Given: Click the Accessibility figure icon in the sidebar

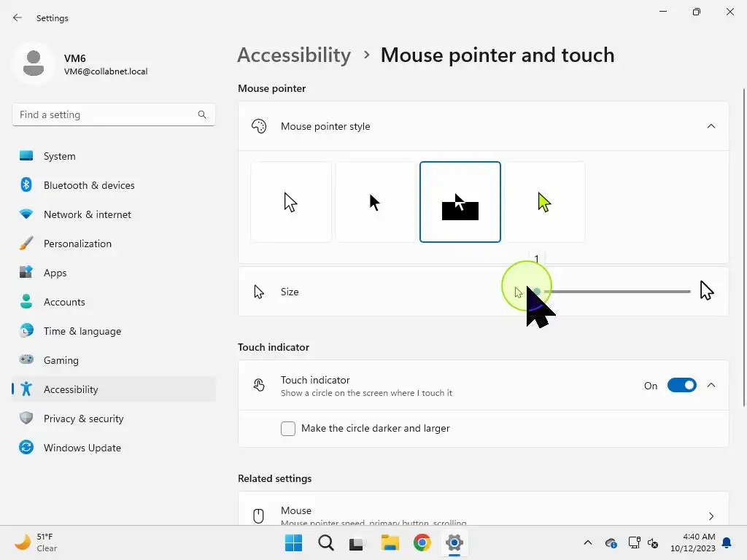Looking at the screenshot, I should (26, 389).
